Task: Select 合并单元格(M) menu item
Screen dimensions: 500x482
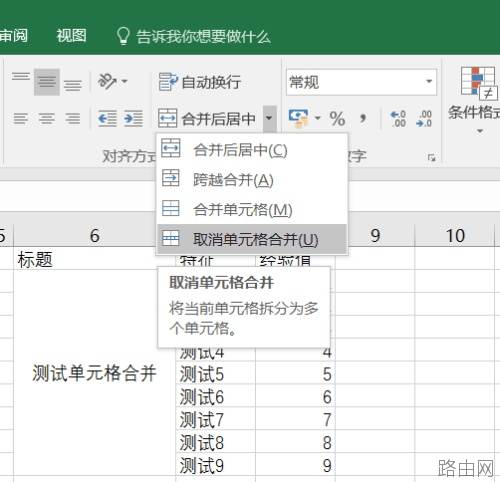Action: point(252,210)
